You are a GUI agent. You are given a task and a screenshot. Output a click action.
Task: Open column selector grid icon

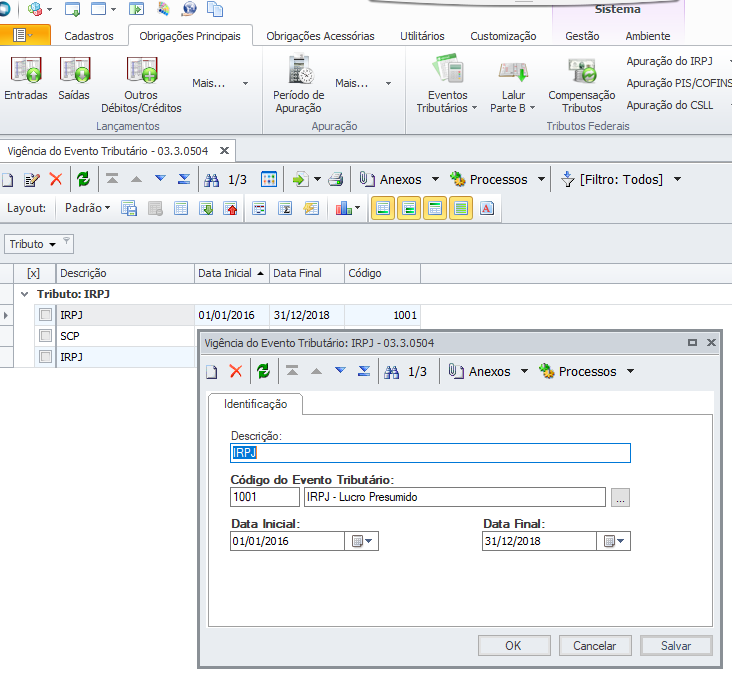[269, 179]
